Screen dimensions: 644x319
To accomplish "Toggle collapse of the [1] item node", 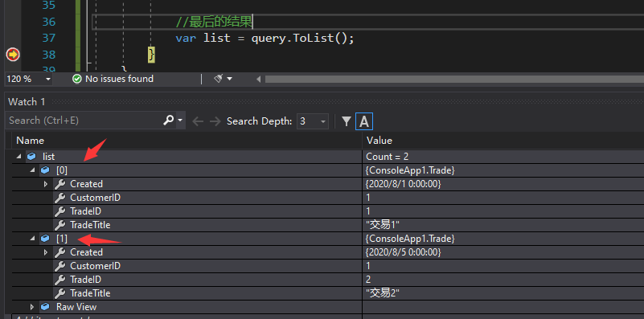I will (33, 239).
